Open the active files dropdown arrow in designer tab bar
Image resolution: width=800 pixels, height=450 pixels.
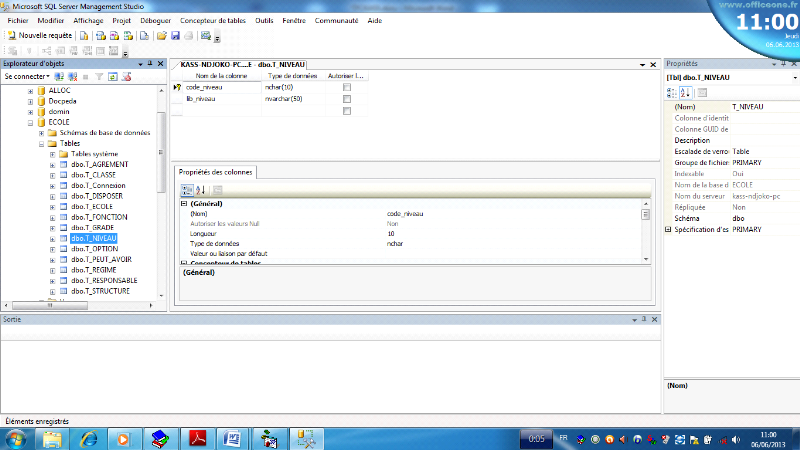tap(642, 65)
